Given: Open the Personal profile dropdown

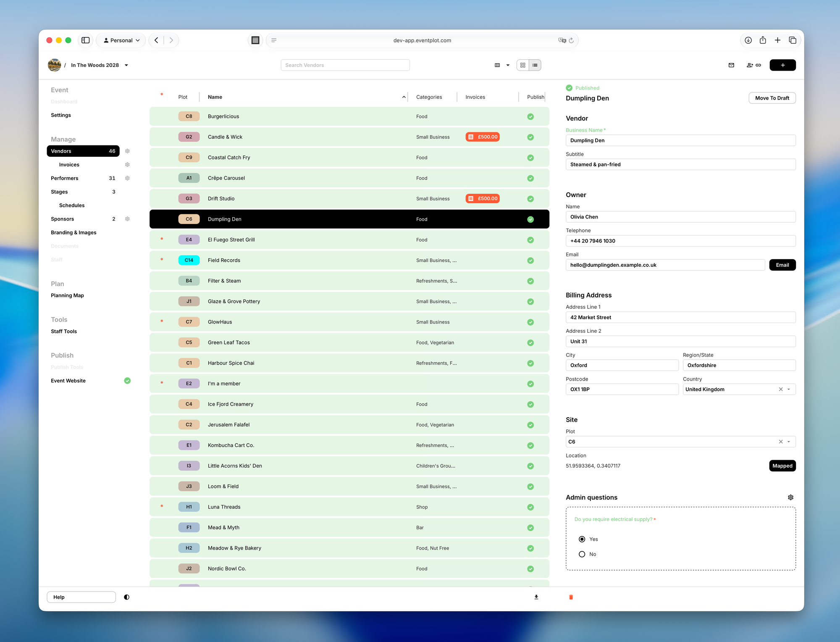Looking at the screenshot, I should click(121, 40).
